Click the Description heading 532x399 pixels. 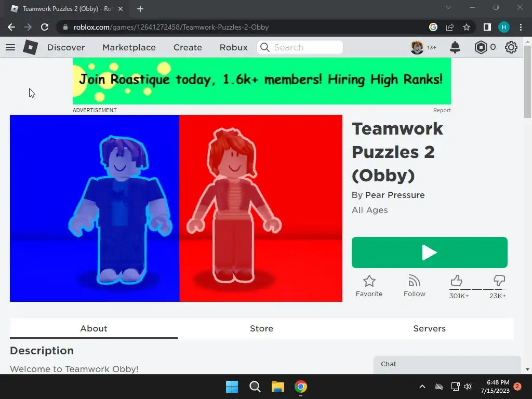42,351
